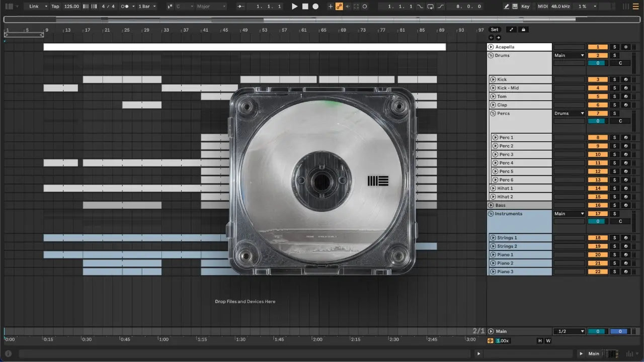Arm the Hihat 1 track for recording
Viewport: 644px width, 362px height.
click(x=626, y=188)
